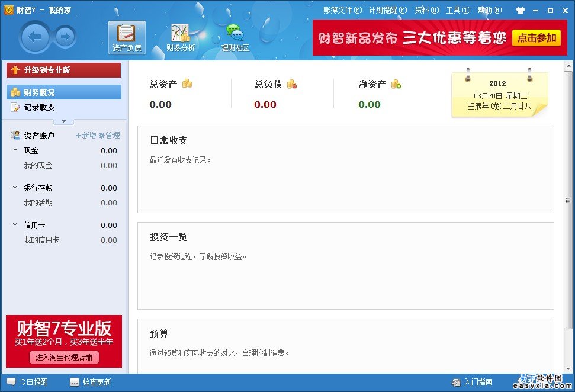Screen dimensions: 575x392
Task: Click the vertical scrollbar on the right
Action: point(569,201)
